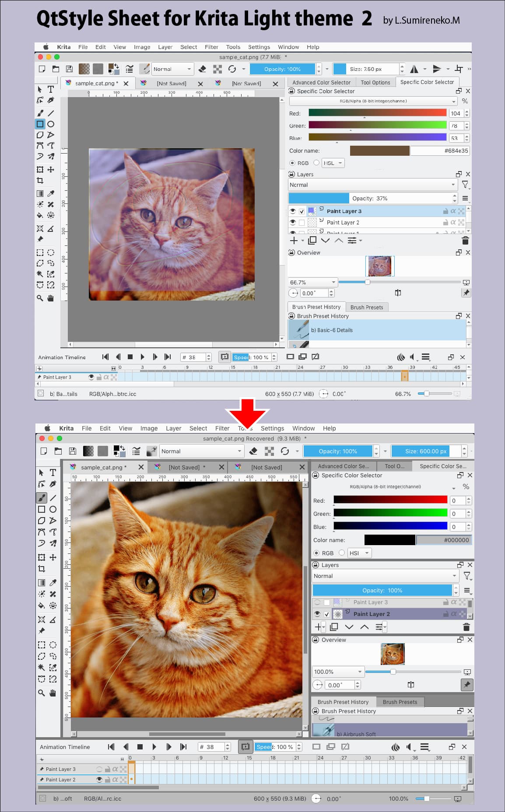
Task: Hide Paint Layer 2 in bottom Layers panel
Action: (x=317, y=614)
